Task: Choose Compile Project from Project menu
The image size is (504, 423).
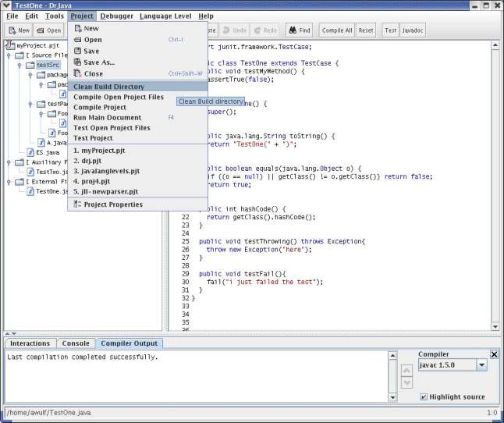Action: coord(100,107)
